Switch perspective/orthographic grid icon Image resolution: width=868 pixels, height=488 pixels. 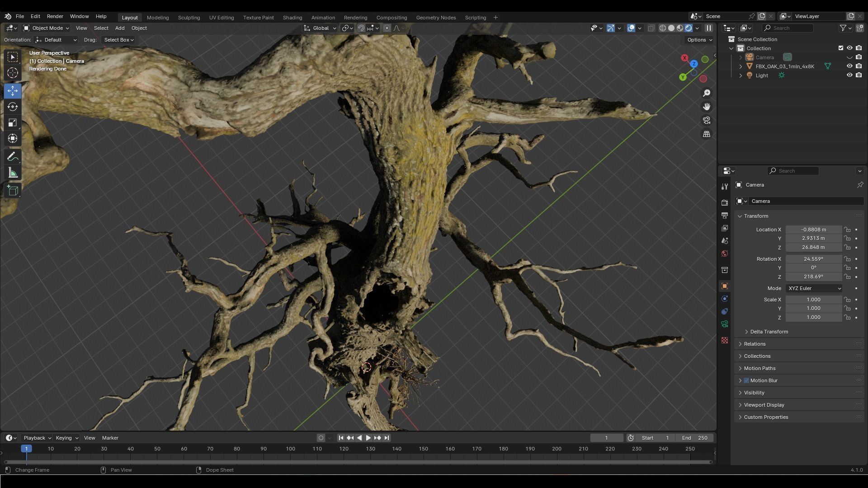[x=707, y=134]
